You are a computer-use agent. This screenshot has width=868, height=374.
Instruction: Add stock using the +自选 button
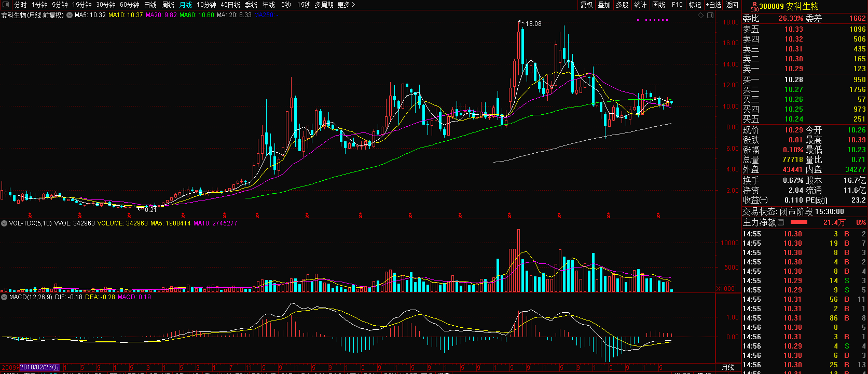(x=713, y=5)
